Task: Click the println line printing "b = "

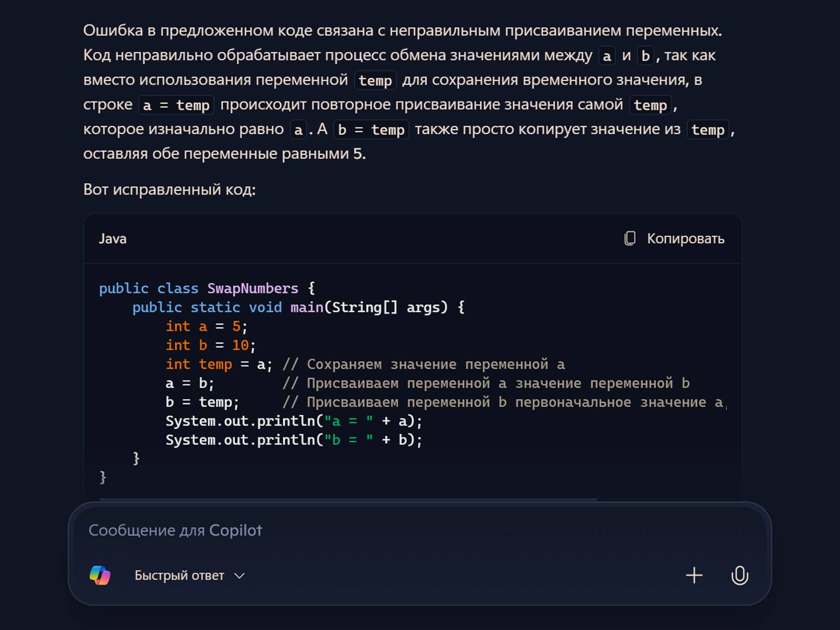Action: point(294,440)
